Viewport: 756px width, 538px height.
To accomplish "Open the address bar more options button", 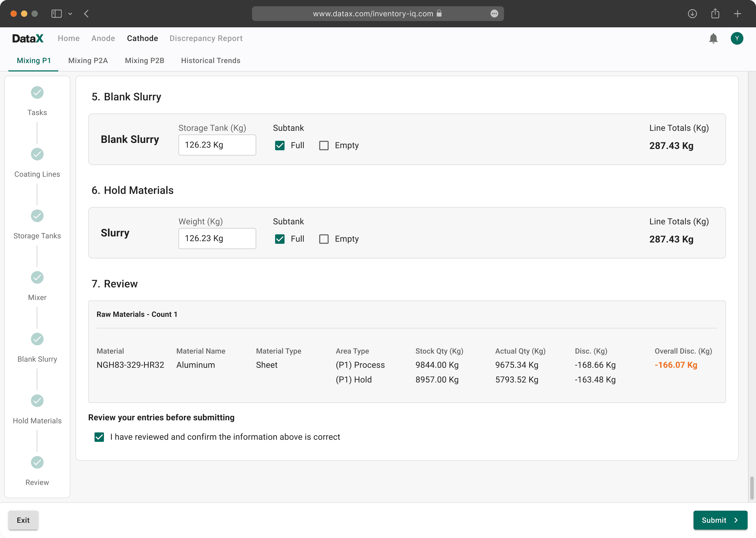I will (x=494, y=14).
